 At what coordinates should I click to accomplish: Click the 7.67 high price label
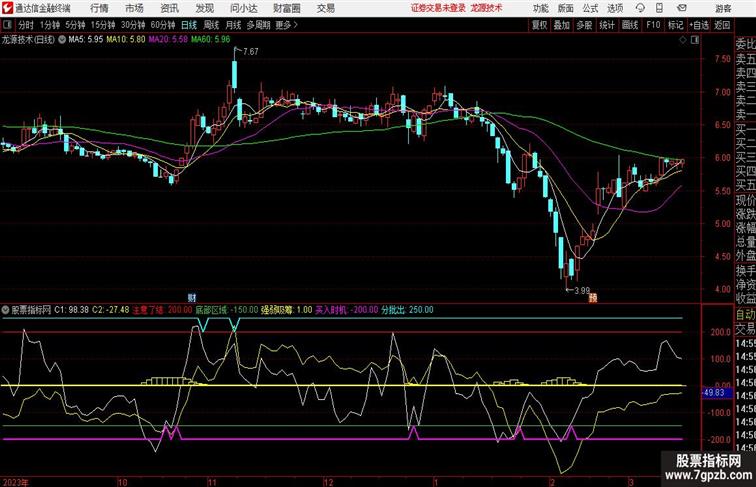pos(251,51)
